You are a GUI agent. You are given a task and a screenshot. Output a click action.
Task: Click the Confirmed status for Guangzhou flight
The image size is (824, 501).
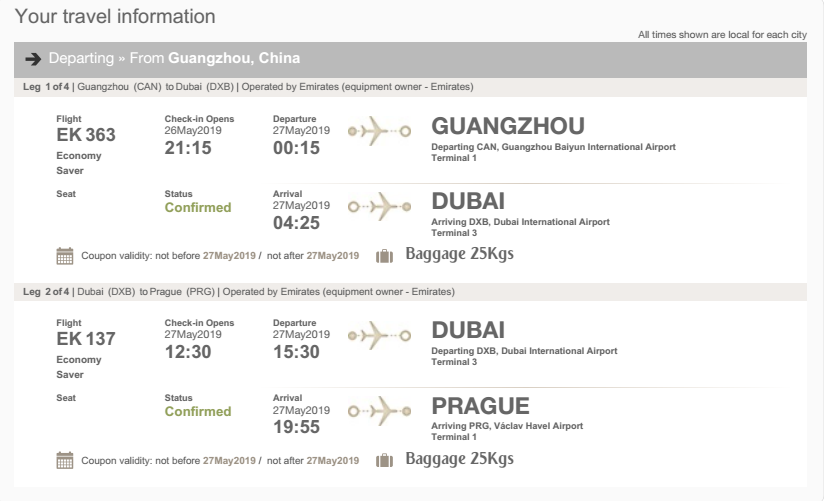point(198,208)
